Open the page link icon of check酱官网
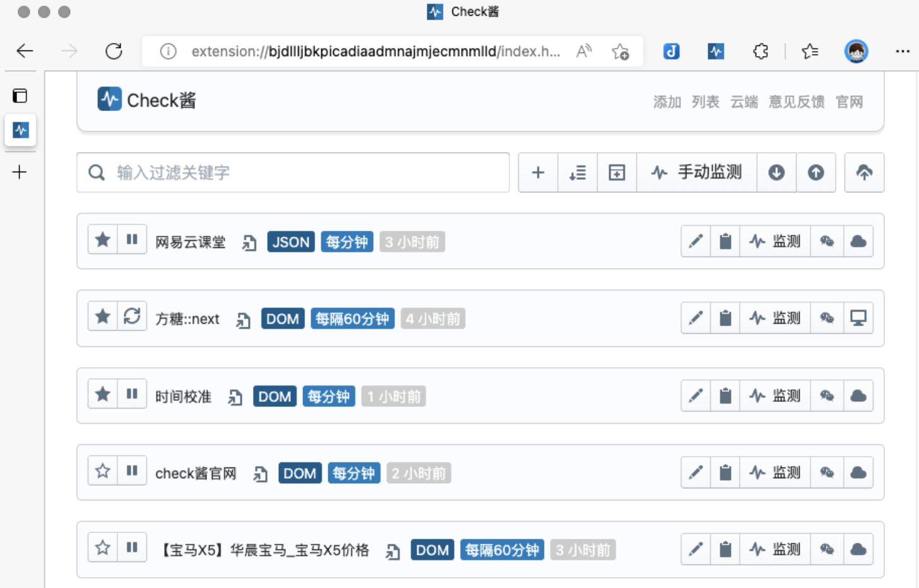This screenshot has width=919, height=588. (261, 474)
